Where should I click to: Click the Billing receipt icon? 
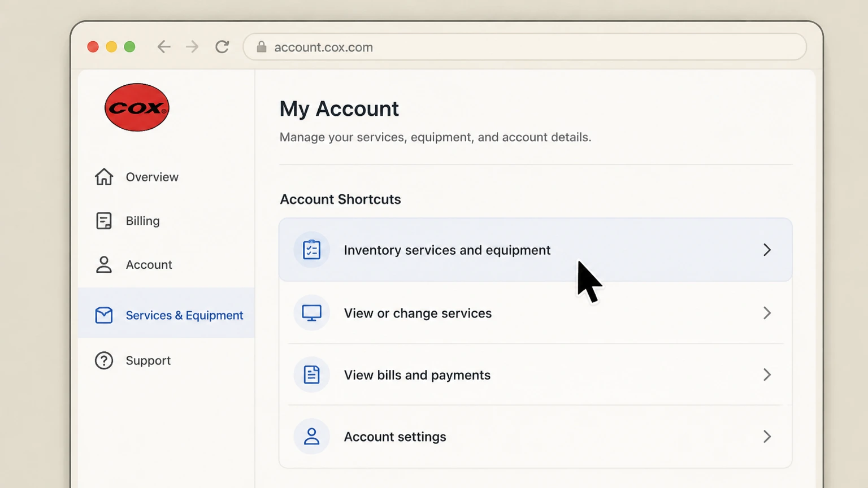(104, 221)
